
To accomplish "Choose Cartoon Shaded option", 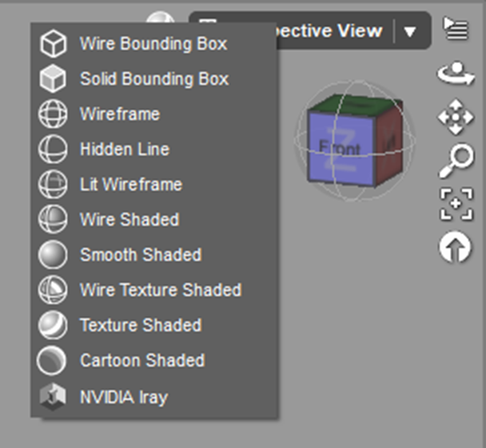I will (141, 361).
